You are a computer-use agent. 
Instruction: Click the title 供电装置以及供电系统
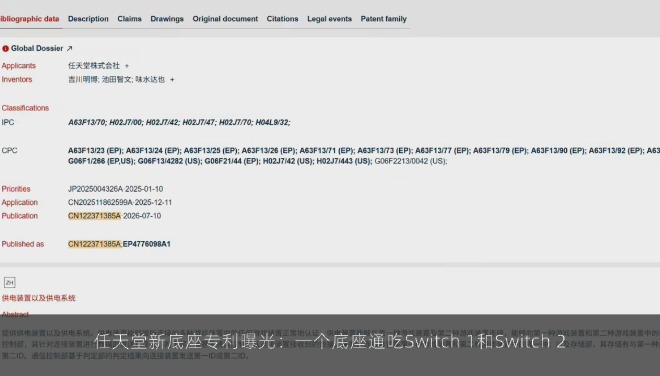click(38, 298)
